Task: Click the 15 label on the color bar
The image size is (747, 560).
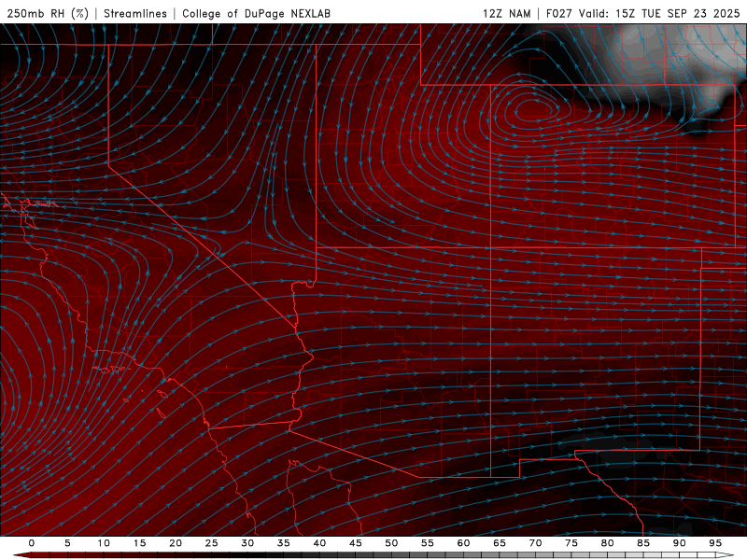Action: (139, 543)
